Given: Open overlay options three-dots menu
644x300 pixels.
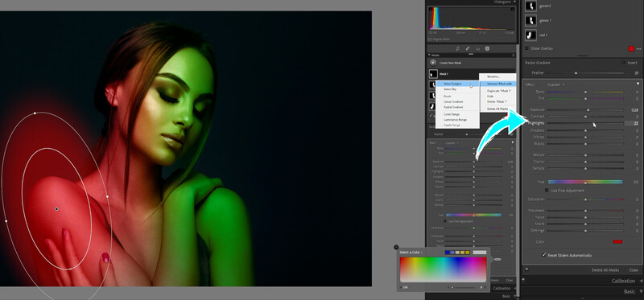Looking at the screenshot, I should coord(638,49).
